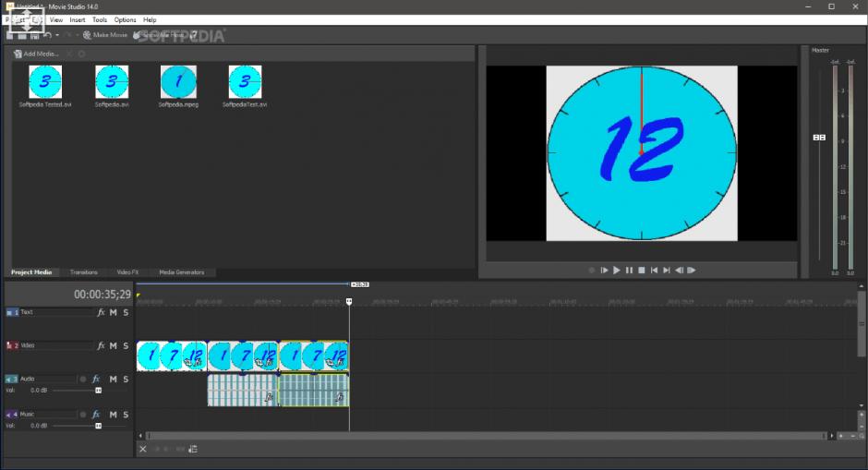Click the tool icon right of the timeline X
This screenshot has width=868, height=470.
pyautogui.click(x=193, y=449)
